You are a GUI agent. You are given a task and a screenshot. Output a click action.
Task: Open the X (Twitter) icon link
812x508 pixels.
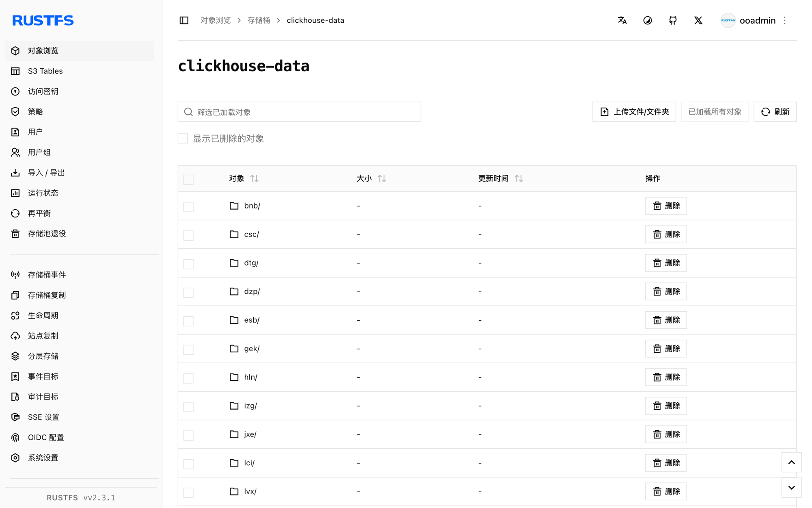coord(698,20)
